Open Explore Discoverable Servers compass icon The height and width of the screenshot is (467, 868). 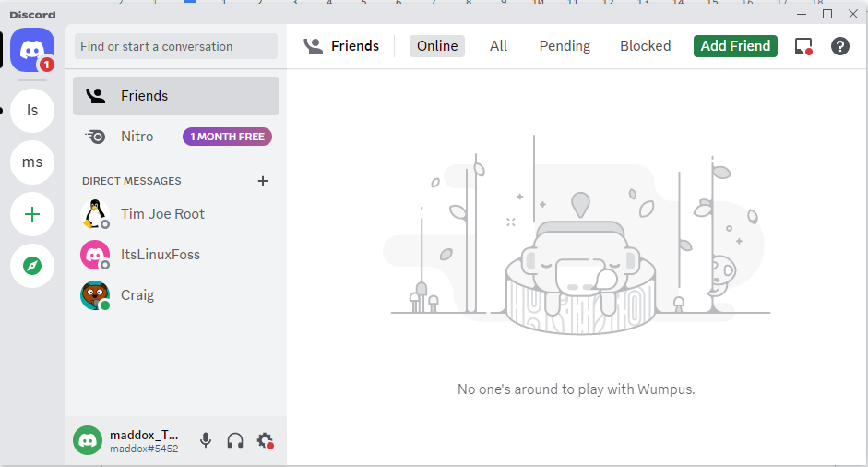[x=32, y=266]
